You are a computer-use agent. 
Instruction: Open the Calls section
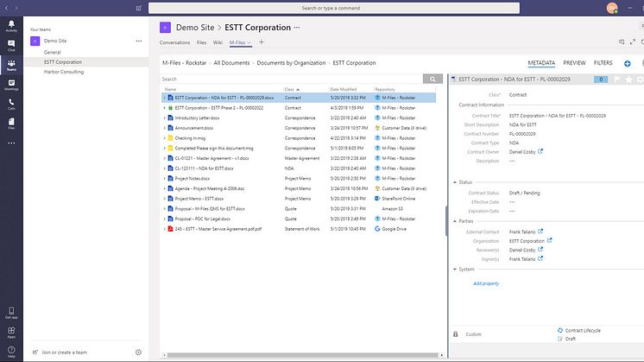pyautogui.click(x=11, y=104)
